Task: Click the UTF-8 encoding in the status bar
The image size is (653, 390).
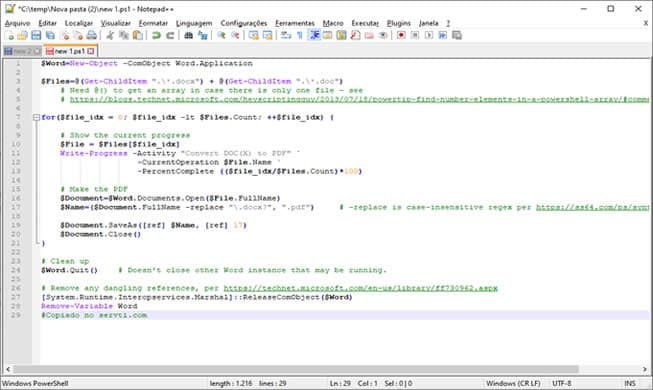Action: [561, 383]
